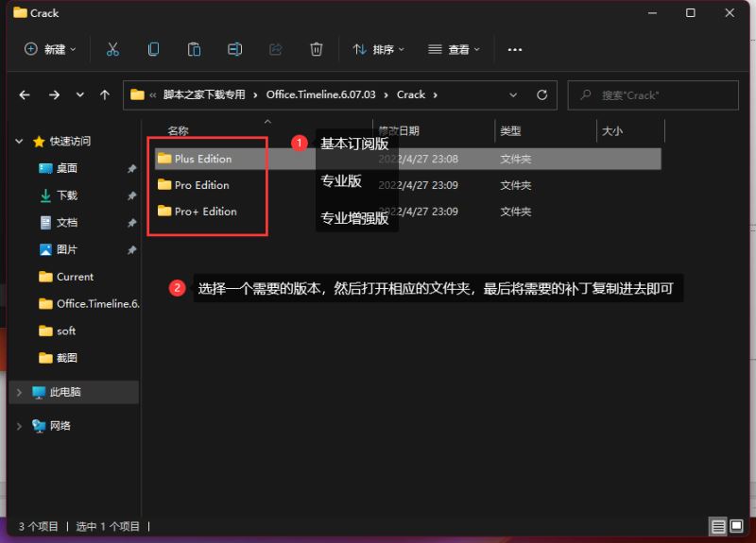This screenshot has width=756, height=543.
Task: Go back using the left arrow
Action: tap(25, 94)
